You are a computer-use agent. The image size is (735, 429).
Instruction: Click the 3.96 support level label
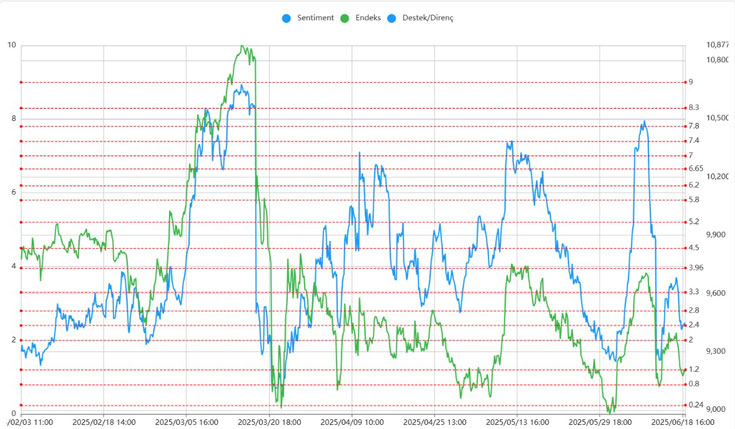tap(695, 267)
